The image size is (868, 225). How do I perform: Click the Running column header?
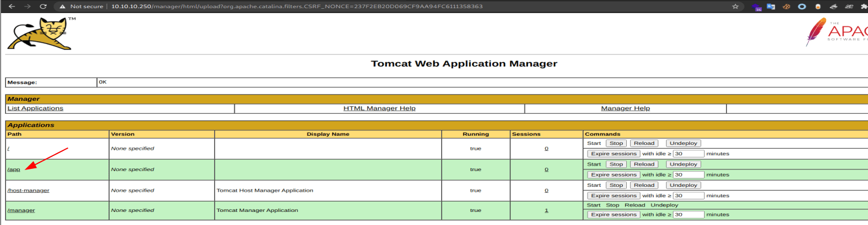pyautogui.click(x=476, y=134)
